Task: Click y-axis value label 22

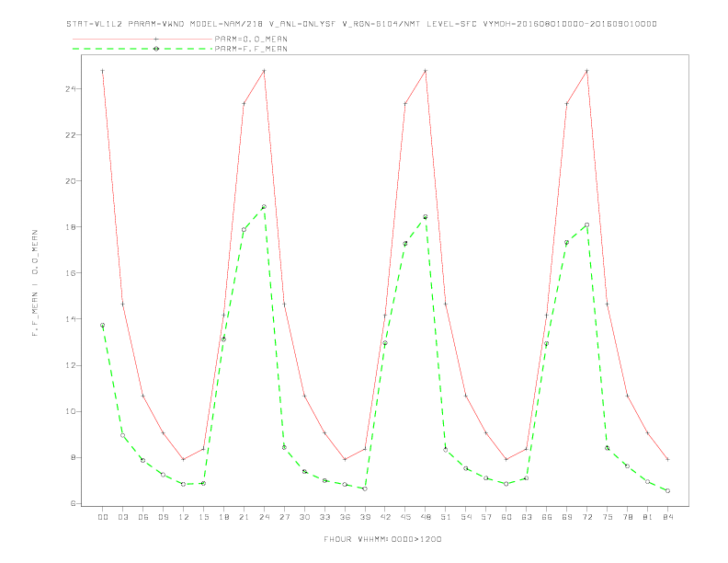Action: (71, 134)
